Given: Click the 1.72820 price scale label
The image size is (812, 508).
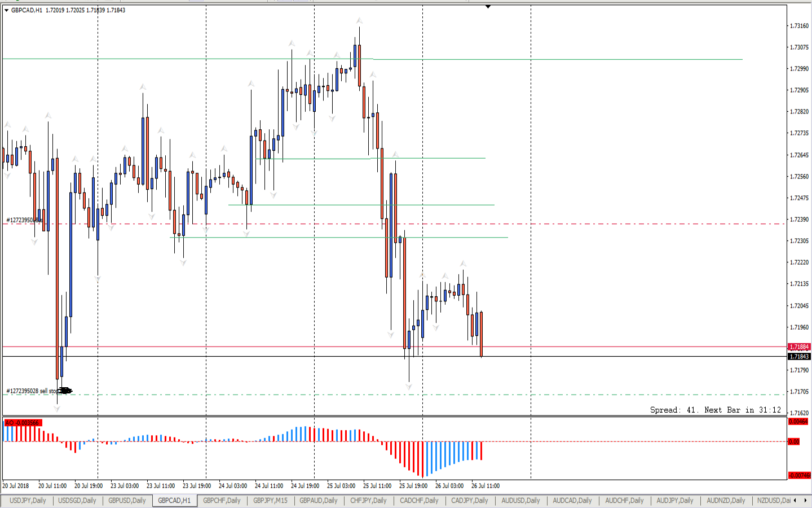Looking at the screenshot, I should tap(800, 112).
